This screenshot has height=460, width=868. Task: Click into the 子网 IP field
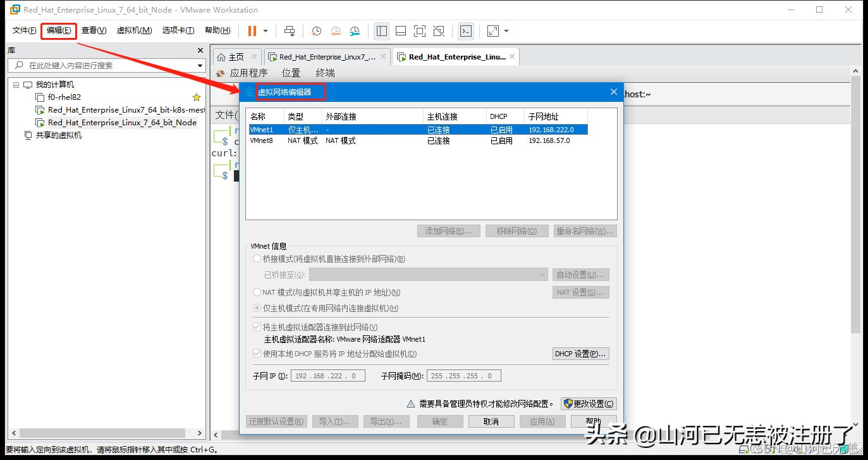click(327, 376)
